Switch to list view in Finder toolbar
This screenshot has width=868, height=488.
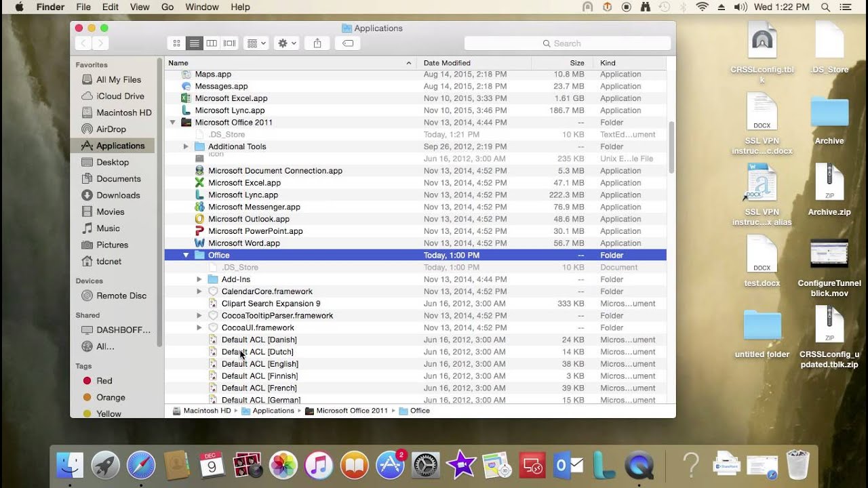194,43
